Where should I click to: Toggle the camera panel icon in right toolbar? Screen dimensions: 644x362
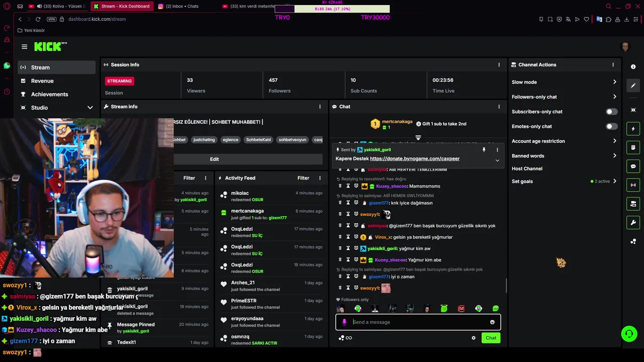633,204
